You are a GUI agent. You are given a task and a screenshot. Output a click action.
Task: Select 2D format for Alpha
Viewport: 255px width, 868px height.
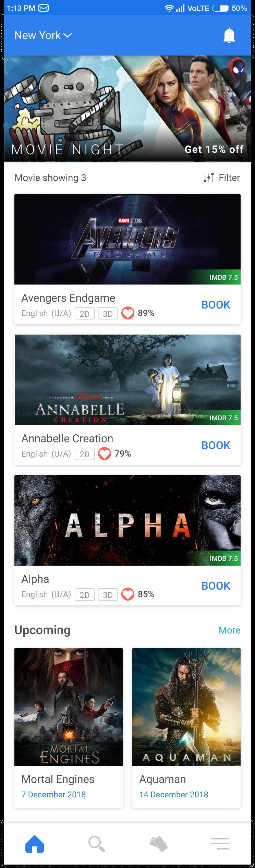(85, 594)
